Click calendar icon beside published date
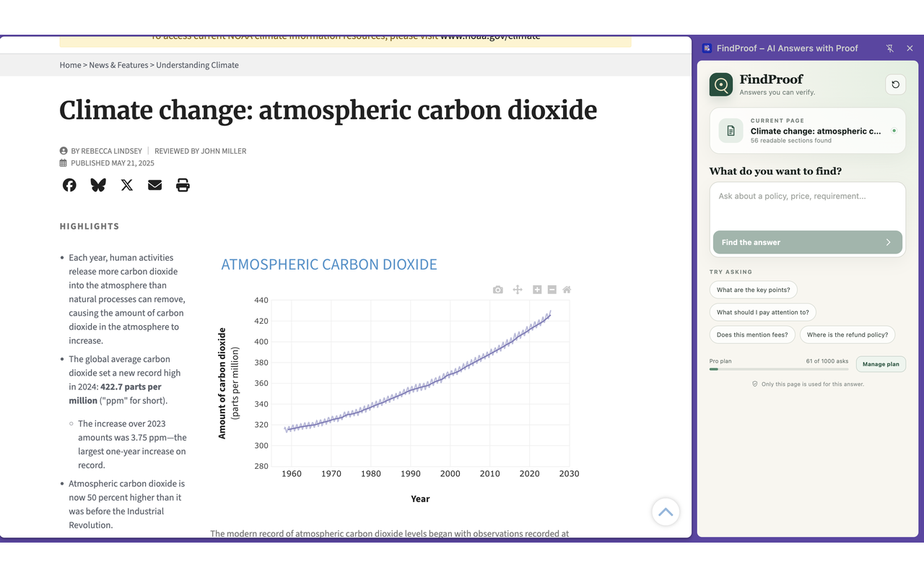 tap(64, 163)
